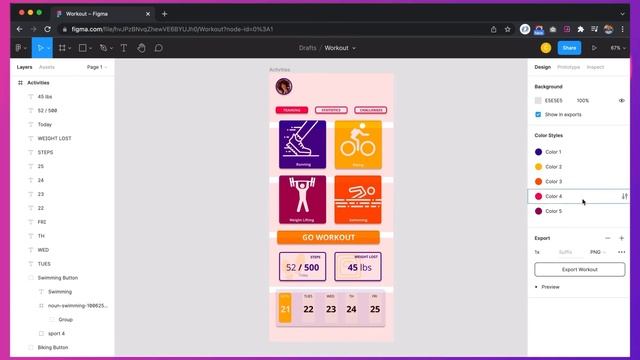Image resolution: width=640 pixels, height=360 pixels.
Task: Open the Workout file name dropdown
Action: click(340, 48)
